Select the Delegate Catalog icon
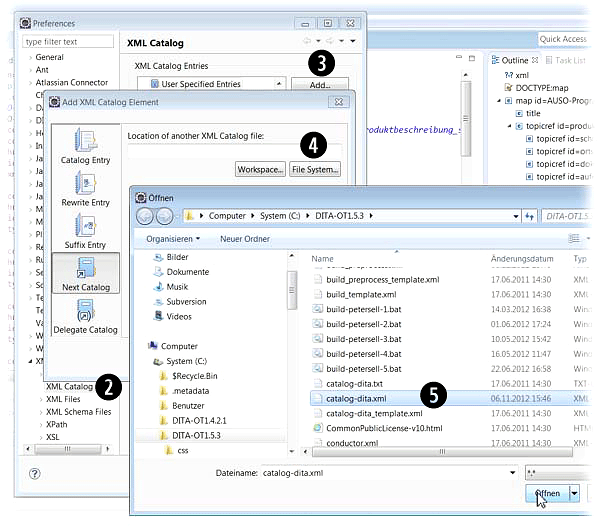Image resolution: width=600 pixels, height=532 pixels. point(85,310)
